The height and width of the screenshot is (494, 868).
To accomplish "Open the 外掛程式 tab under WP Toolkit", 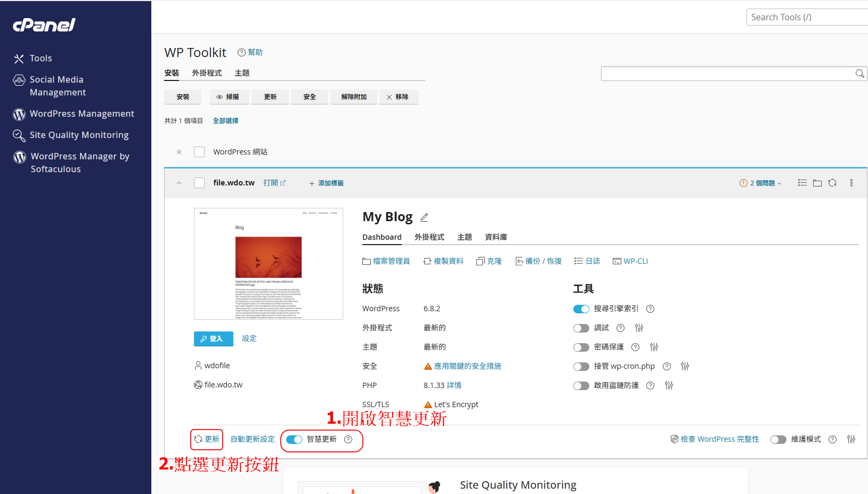I will coord(207,73).
